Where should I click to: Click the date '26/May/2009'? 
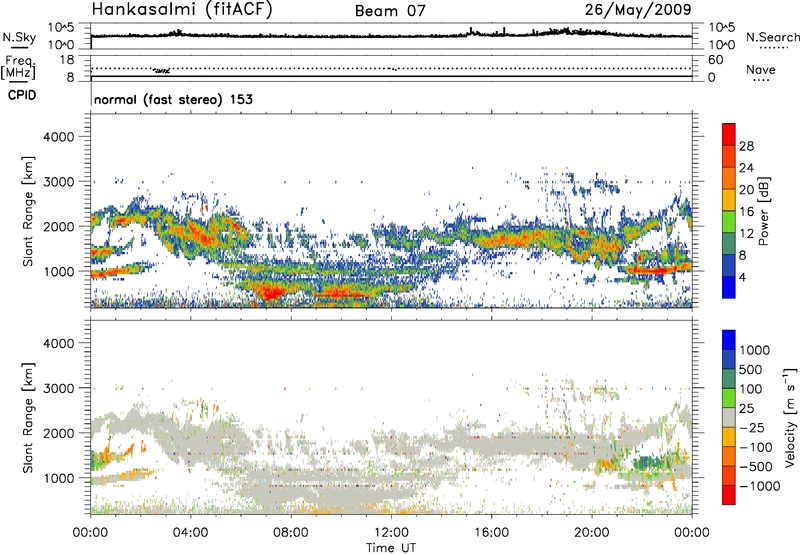(x=638, y=9)
